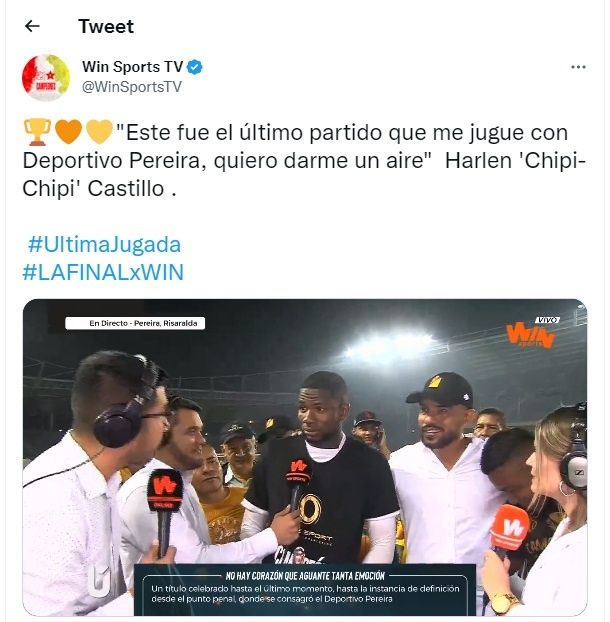610x622 pixels.
Task: Go back using the left arrow
Action: tap(32, 26)
